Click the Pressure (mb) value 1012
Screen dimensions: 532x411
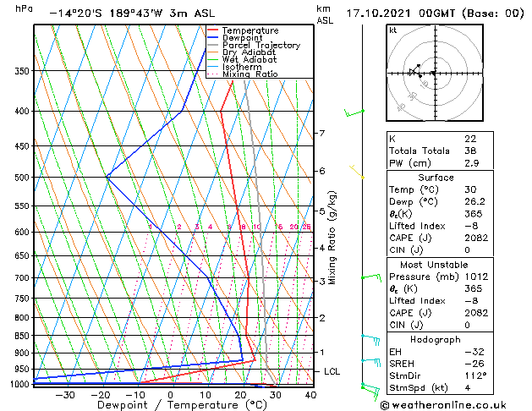476,277
